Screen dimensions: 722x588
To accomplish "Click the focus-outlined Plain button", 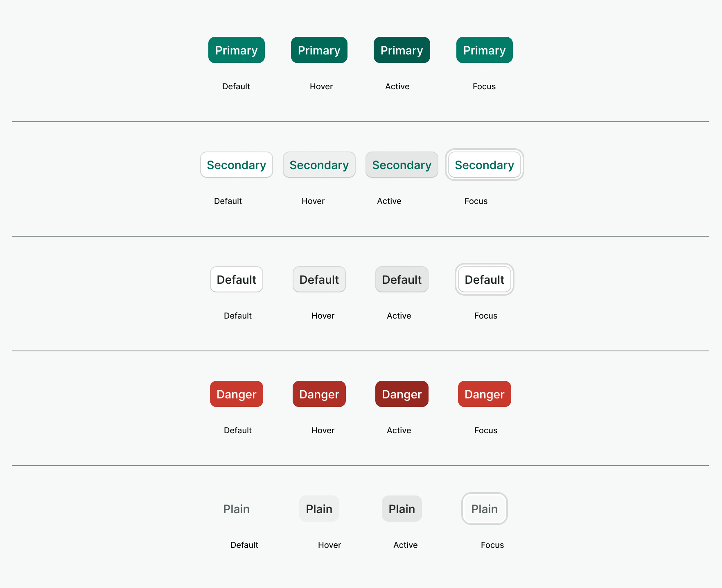I will click(484, 509).
